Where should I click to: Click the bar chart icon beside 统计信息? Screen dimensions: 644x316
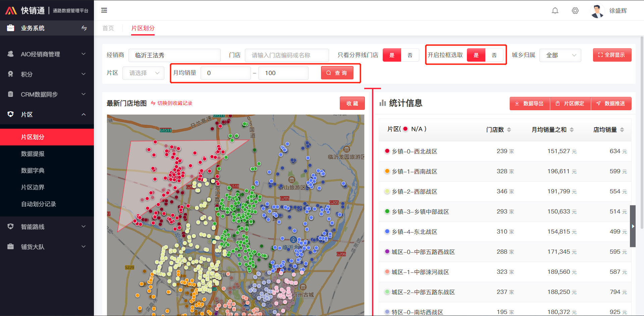coord(383,103)
